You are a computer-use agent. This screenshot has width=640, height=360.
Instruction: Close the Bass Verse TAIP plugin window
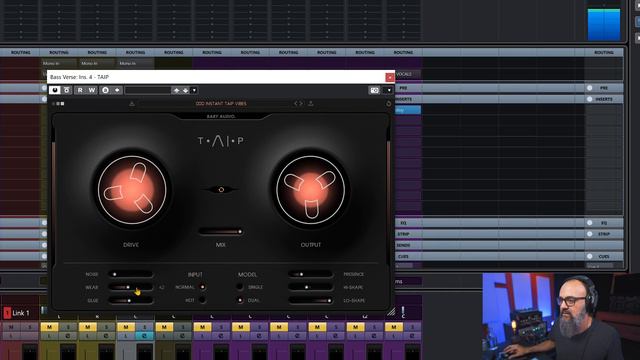click(x=390, y=77)
